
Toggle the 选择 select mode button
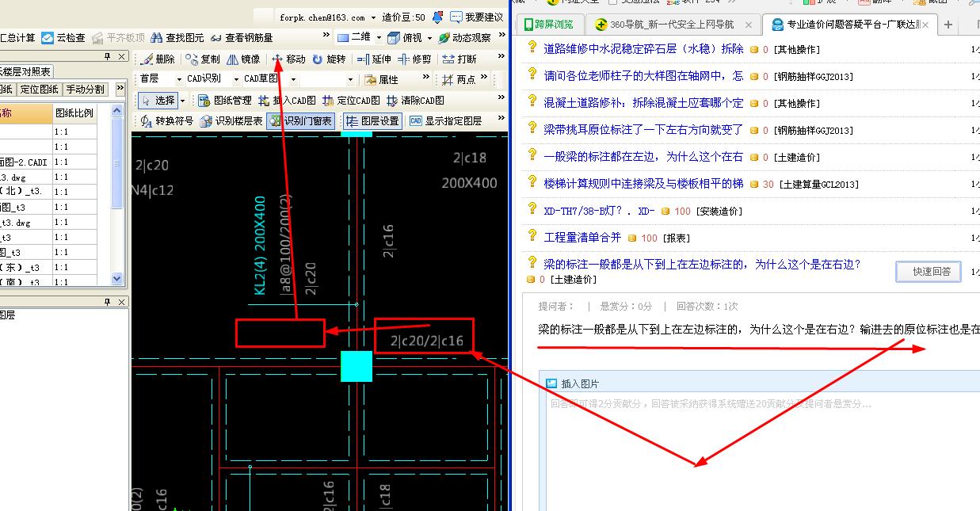158,101
